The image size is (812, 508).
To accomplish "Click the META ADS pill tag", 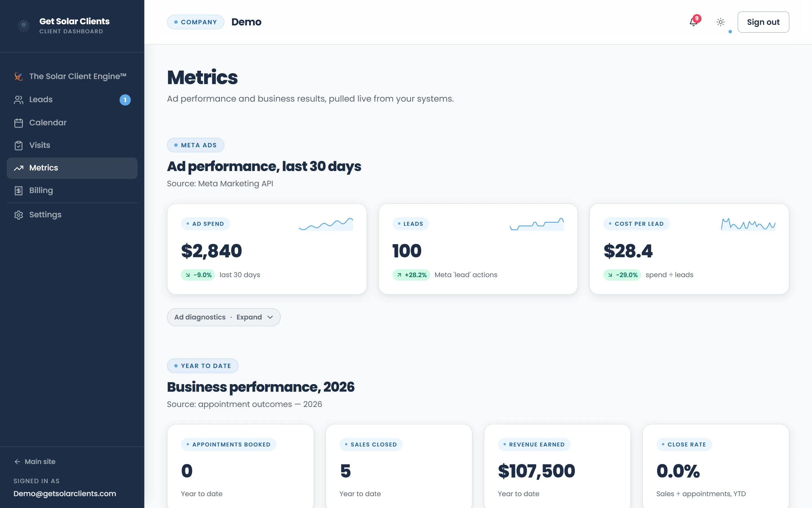I will [196, 145].
